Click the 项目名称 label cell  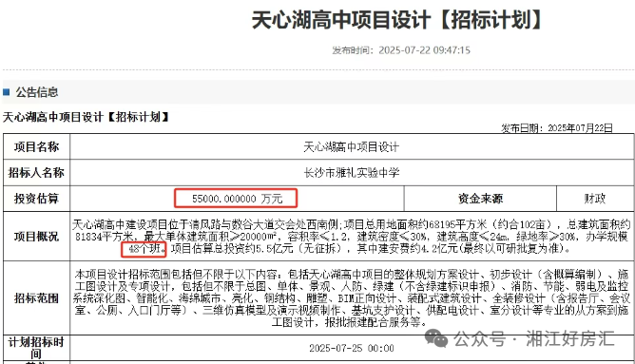pos(36,146)
